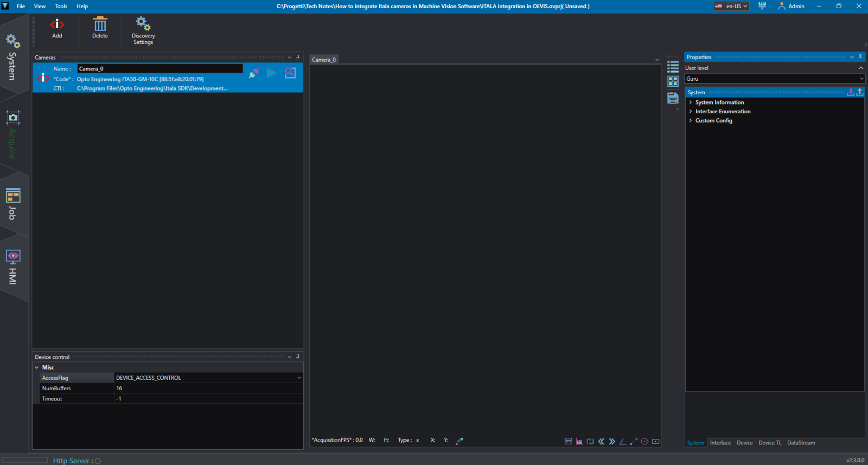Viewport: 868px width, 465px height.
Task: Click the keyboard icon in title bar
Action: (762, 6)
